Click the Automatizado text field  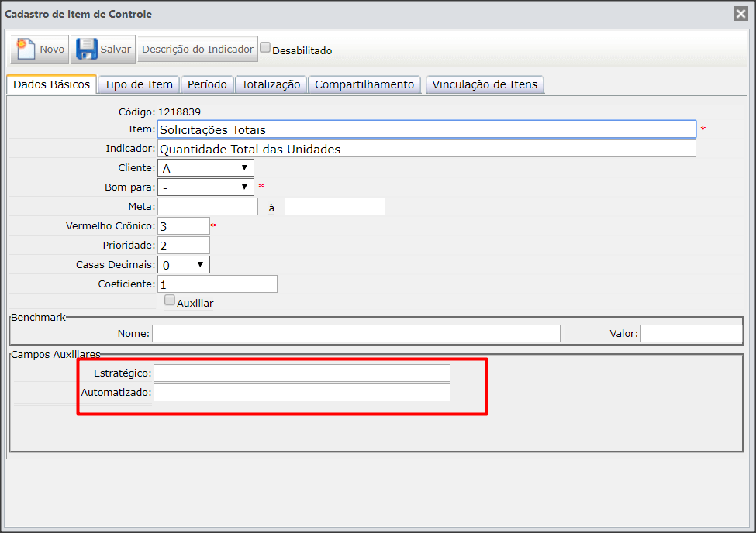[302, 392]
